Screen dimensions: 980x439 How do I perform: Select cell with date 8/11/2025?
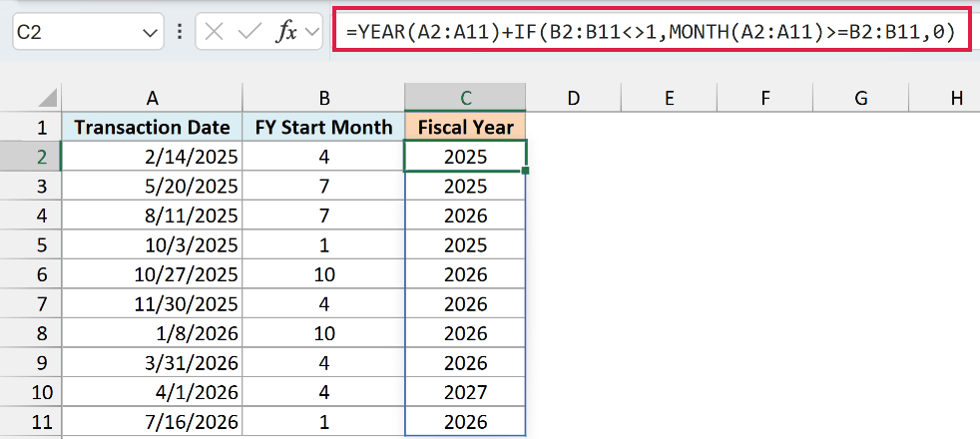click(x=152, y=216)
